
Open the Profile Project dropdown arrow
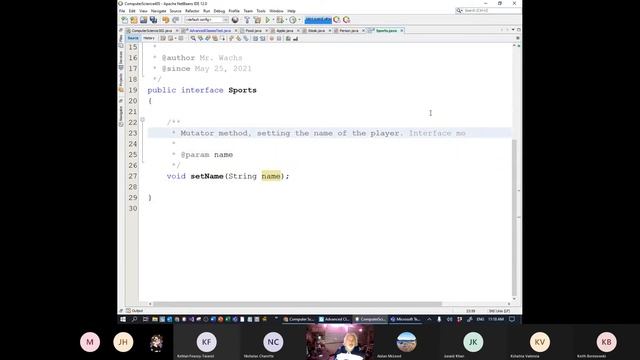299,20
